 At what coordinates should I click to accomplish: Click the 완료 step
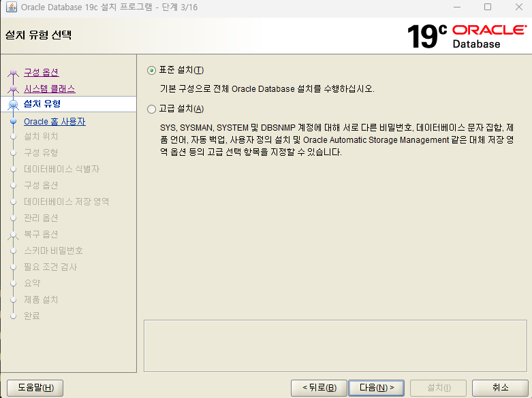[x=32, y=316]
